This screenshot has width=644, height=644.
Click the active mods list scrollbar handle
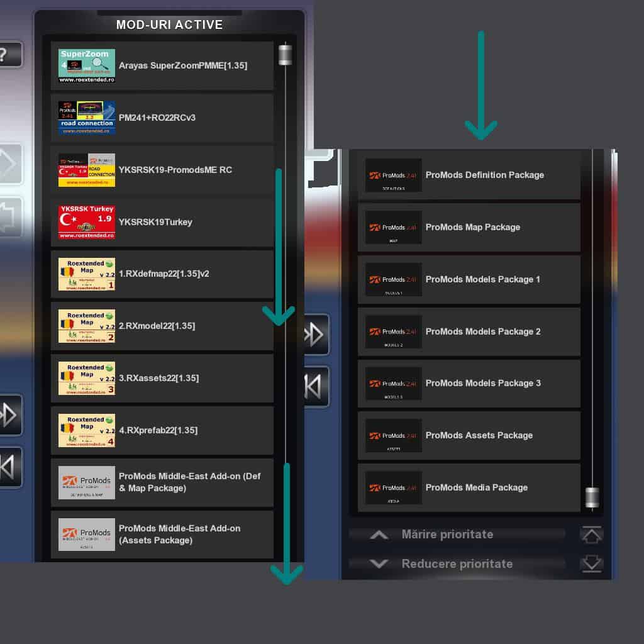[x=285, y=55]
